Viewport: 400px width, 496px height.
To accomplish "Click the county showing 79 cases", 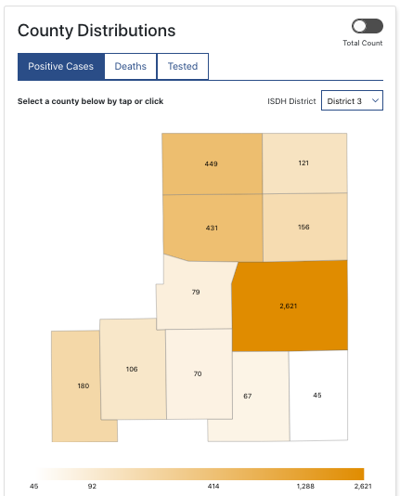I will 196,292.
